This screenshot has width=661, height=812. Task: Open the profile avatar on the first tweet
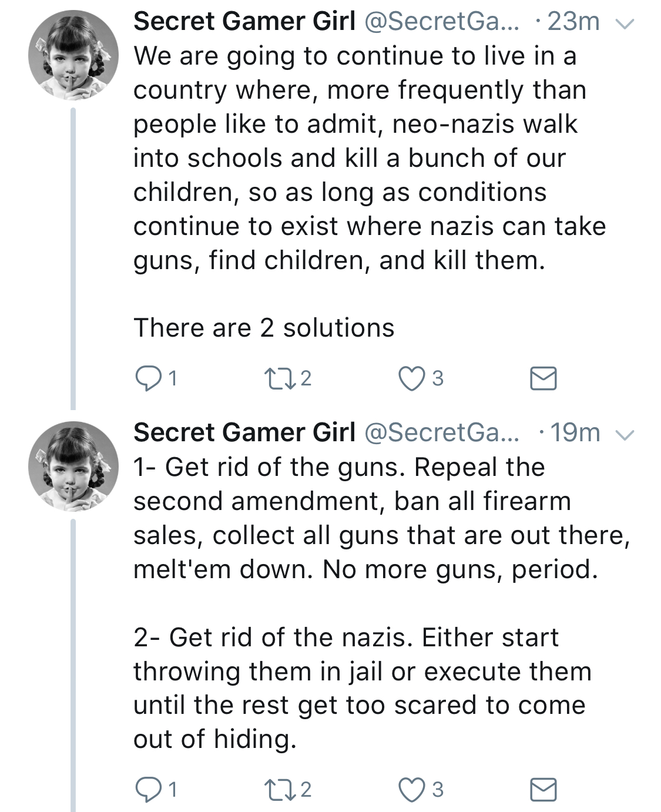[73, 55]
